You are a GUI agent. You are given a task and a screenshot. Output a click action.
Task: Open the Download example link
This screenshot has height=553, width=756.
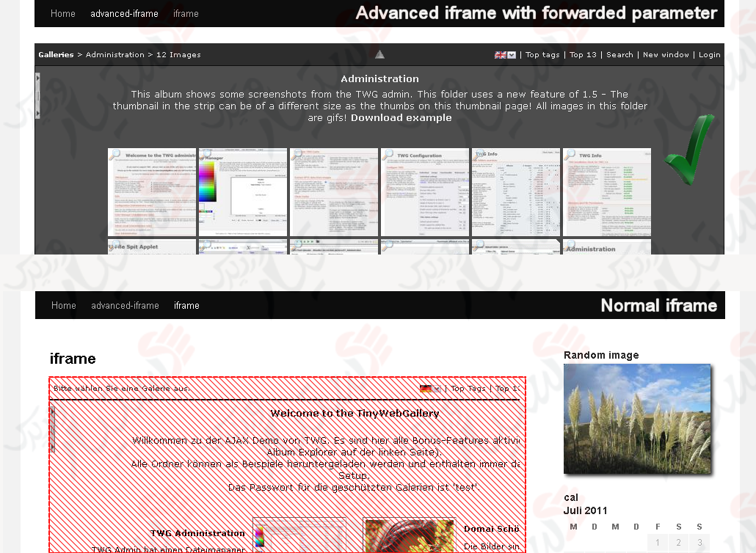[x=401, y=117]
